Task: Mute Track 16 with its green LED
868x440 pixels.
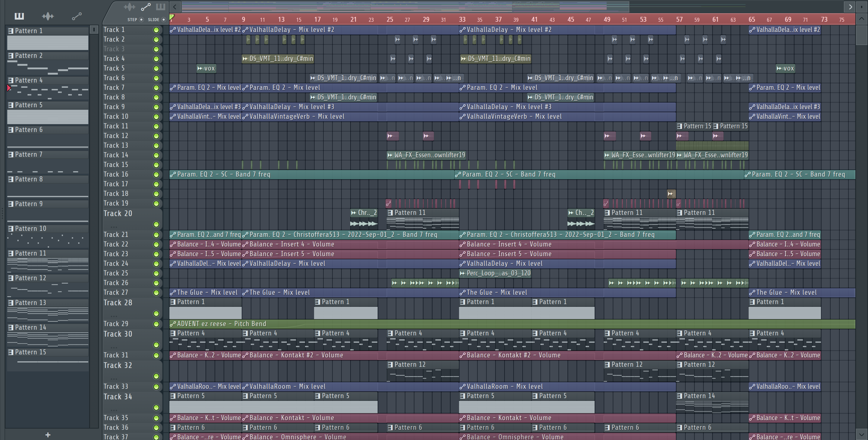Action: click(x=156, y=174)
